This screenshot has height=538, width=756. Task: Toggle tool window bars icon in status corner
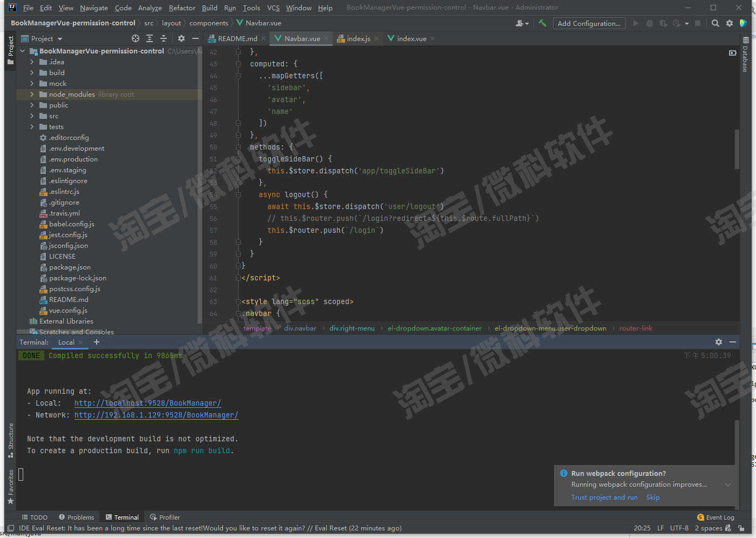(x=10, y=528)
